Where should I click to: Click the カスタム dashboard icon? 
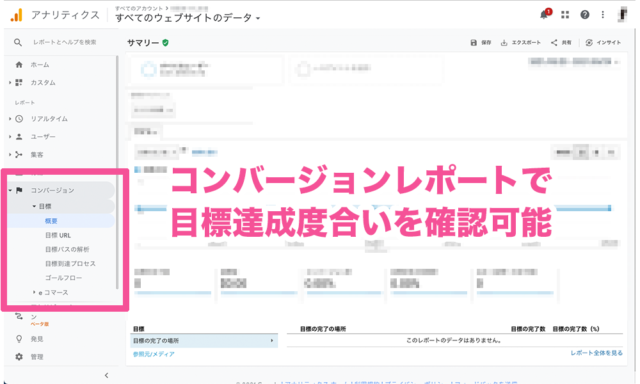click(19, 82)
